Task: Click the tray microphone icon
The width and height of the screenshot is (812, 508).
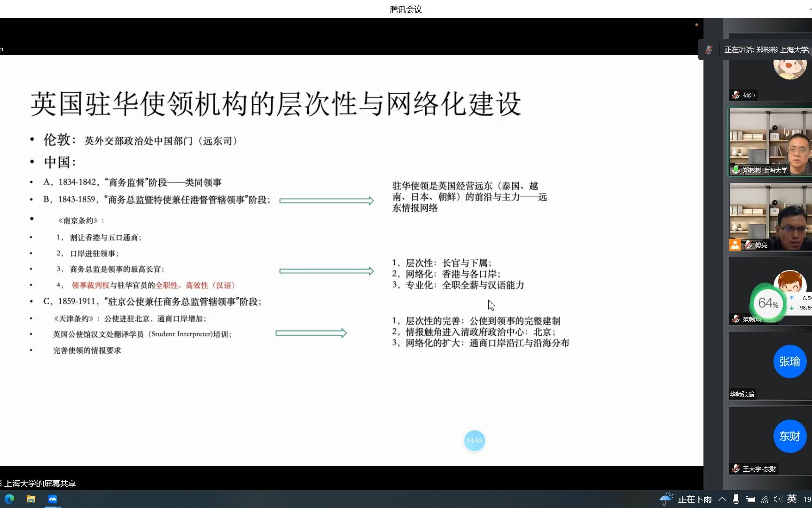Action: click(x=736, y=499)
